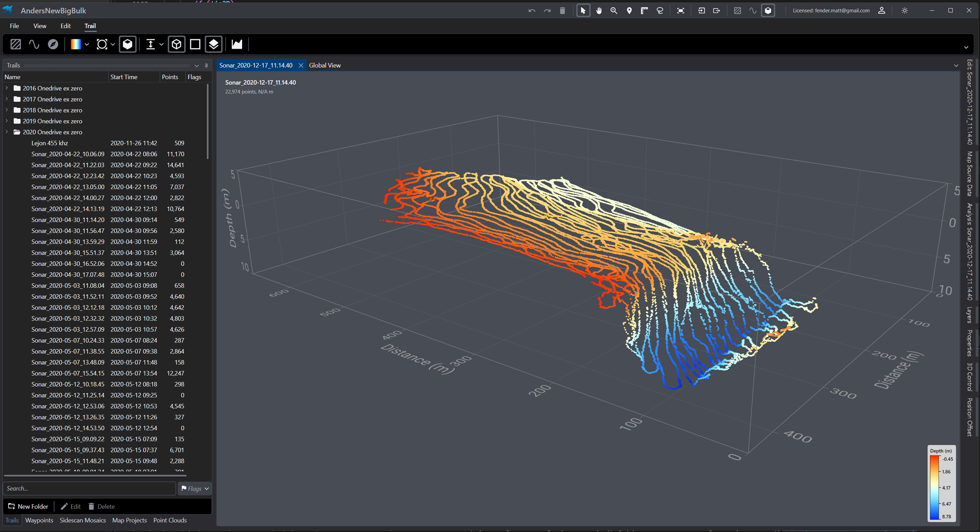Toggle the solid 3D cube view button

point(128,44)
